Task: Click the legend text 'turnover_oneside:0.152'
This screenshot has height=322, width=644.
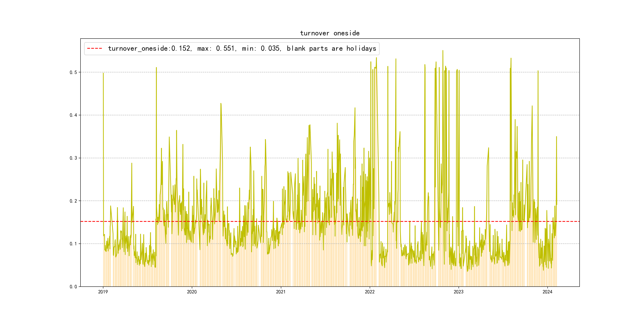Action: [149, 48]
